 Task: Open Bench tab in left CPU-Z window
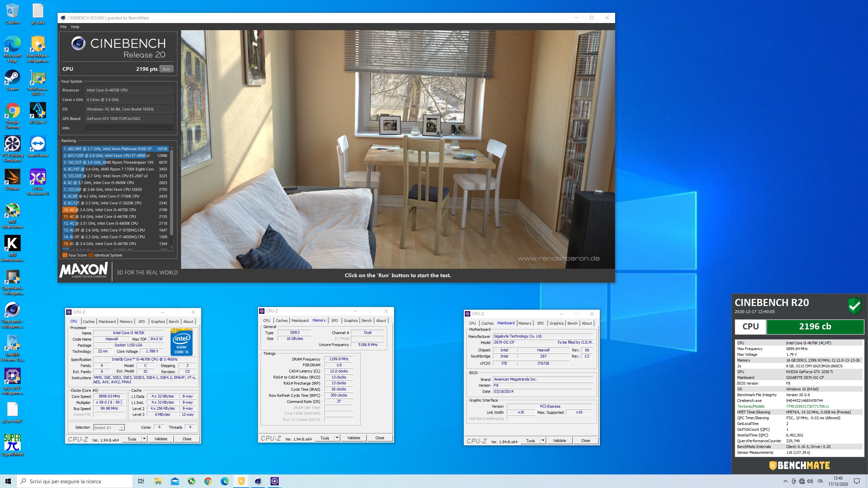click(174, 322)
